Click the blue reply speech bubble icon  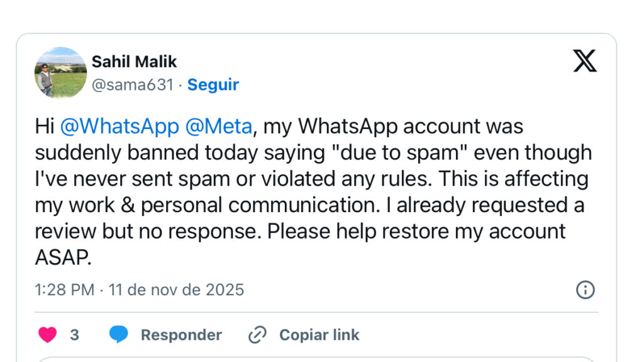118,335
